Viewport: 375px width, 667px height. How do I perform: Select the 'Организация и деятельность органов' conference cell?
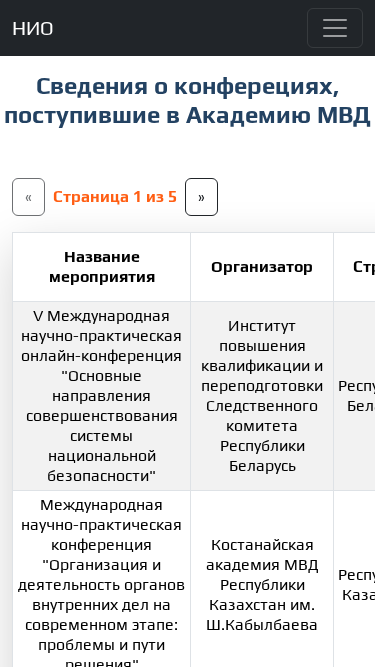click(102, 579)
